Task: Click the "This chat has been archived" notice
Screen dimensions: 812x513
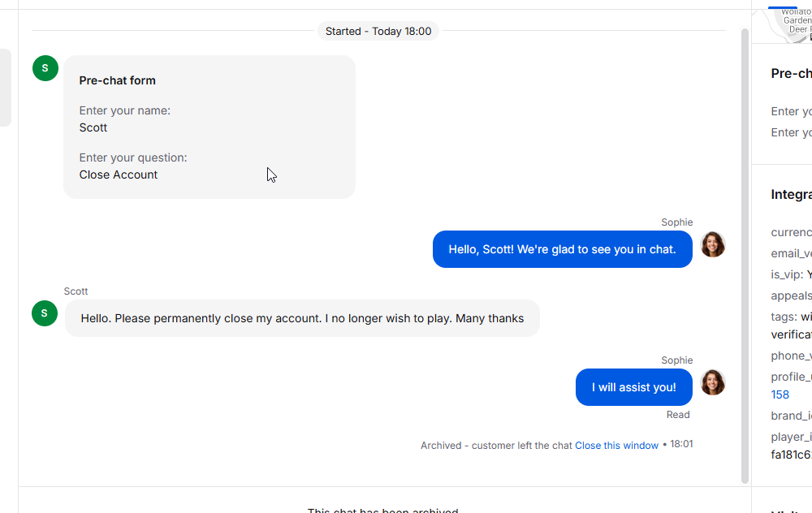Action: pos(382,510)
